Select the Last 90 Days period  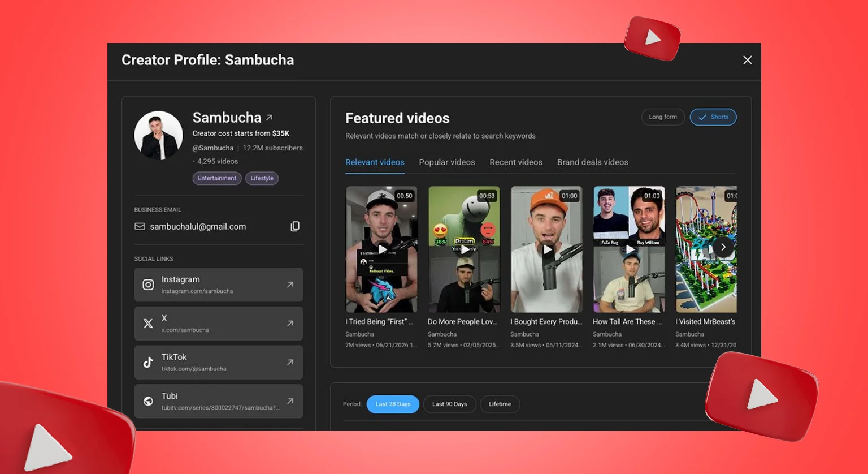click(x=449, y=404)
